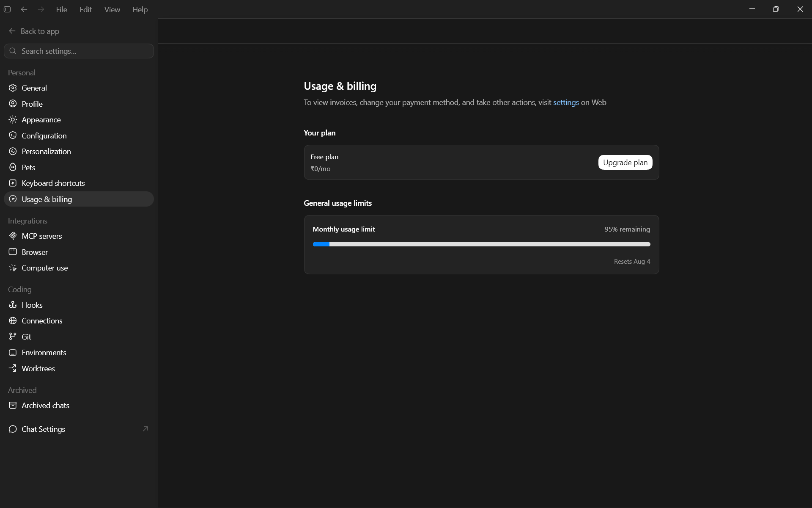Go forward using the right arrow
This screenshot has height=508, width=812.
coord(41,9)
